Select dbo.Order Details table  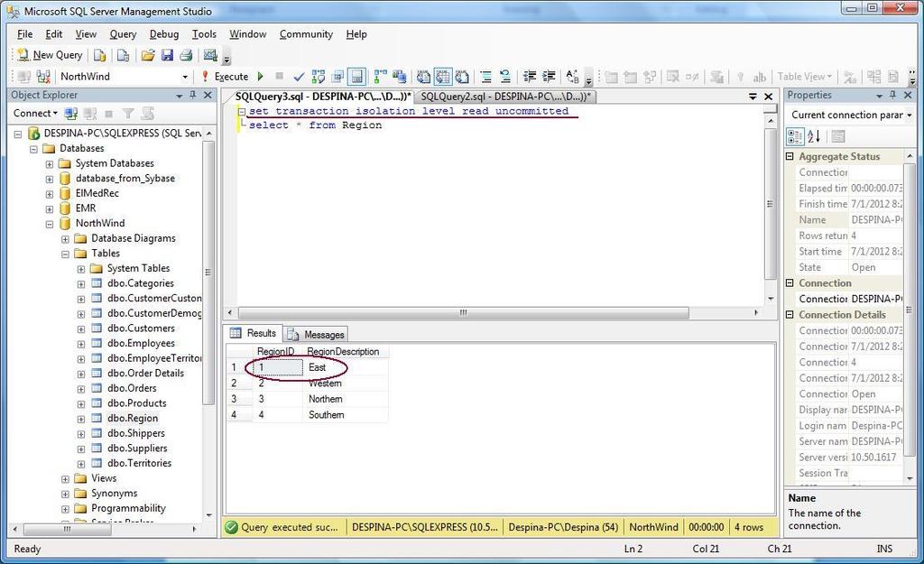pyautogui.click(x=145, y=373)
